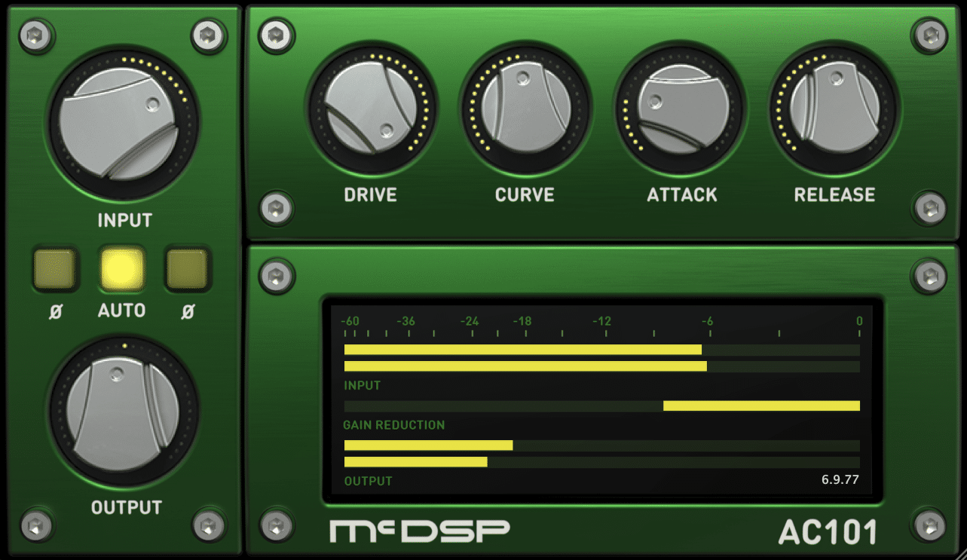The image size is (967, 560).
Task: Click the GAIN REDUCTION text label
Action: [x=393, y=425]
